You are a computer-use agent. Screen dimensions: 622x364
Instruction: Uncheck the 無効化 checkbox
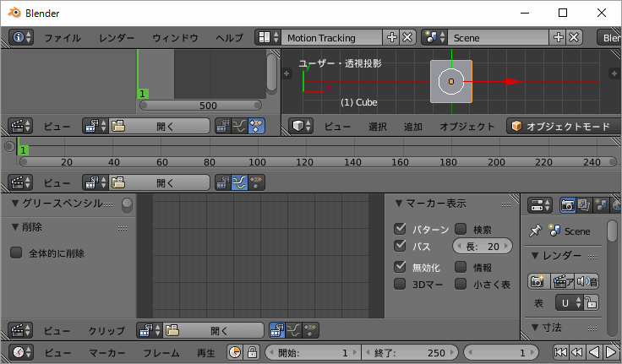click(x=400, y=267)
